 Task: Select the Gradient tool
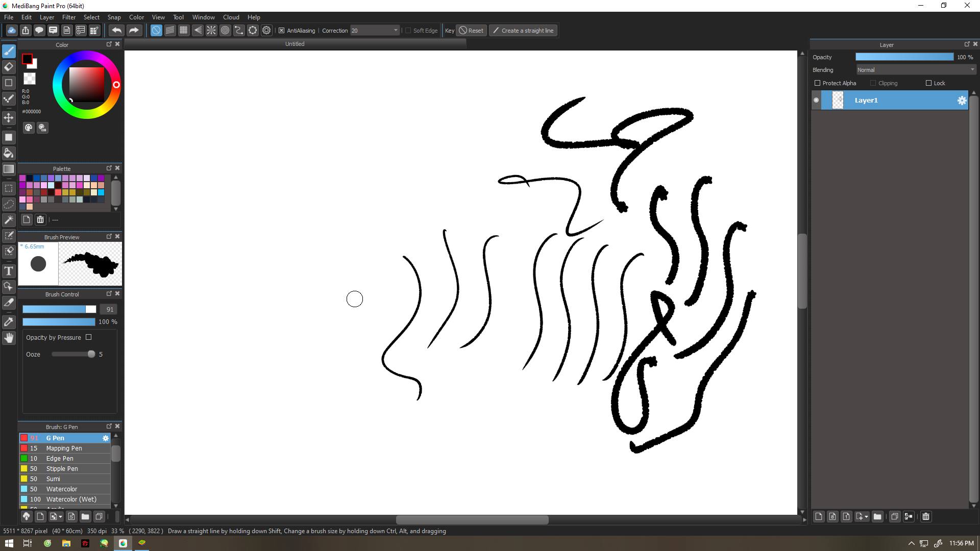9,169
